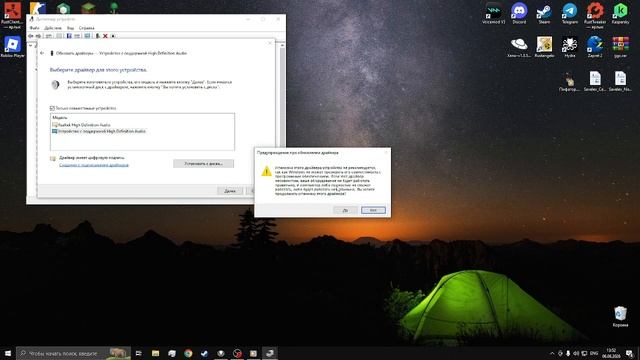
Task: Go back using wizard back arrow
Action: coord(42,53)
